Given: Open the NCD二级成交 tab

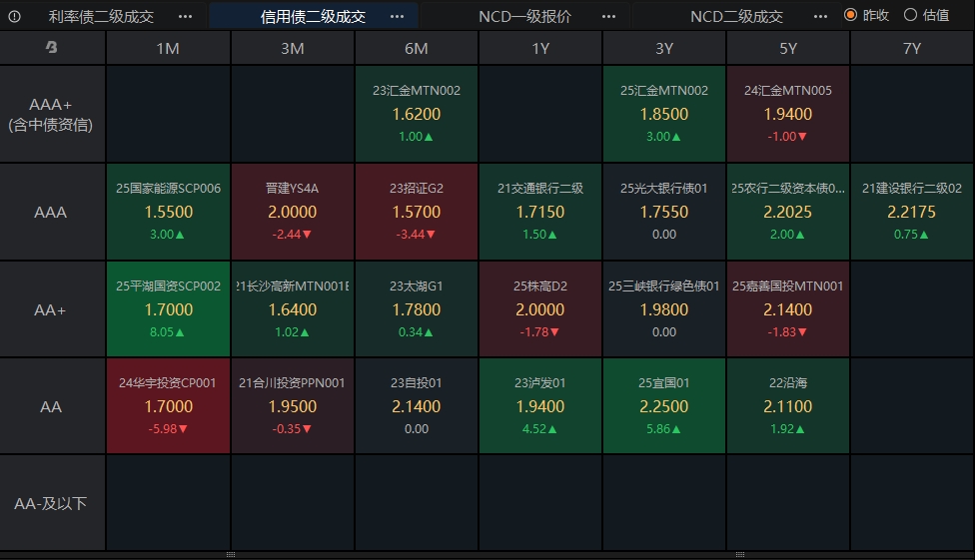Looking at the screenshot, I should point(736,16).
